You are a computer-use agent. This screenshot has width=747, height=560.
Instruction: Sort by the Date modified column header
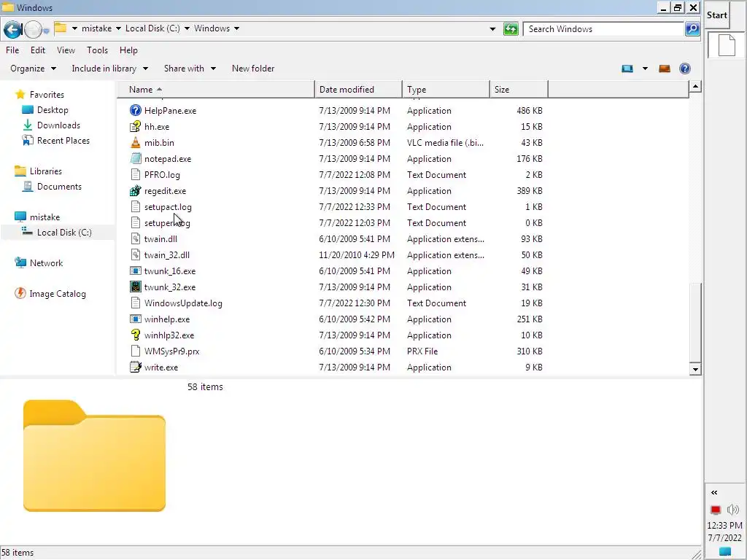point(358,90)
